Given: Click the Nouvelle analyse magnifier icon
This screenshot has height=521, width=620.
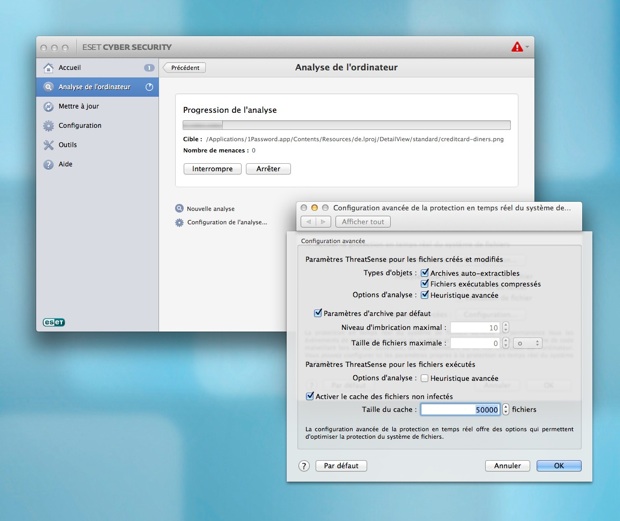Looking at the screenshot, I should (179, 208).
